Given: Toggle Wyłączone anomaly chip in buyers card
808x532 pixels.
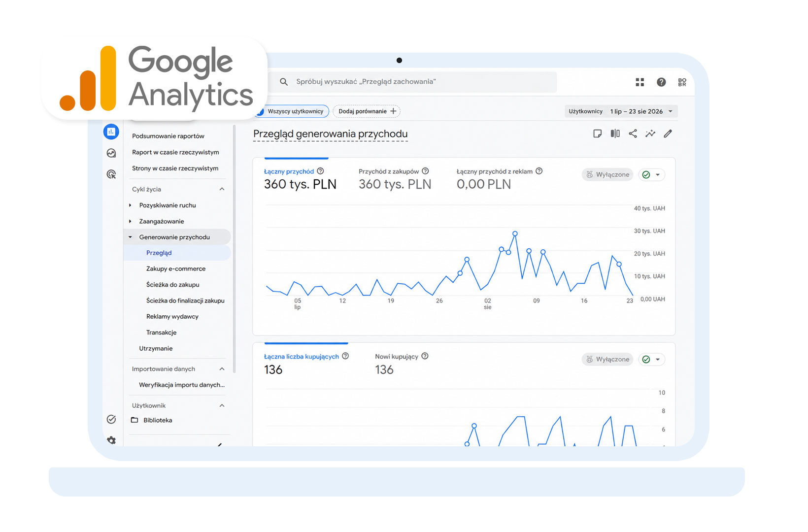Looking at the screenshot, I should 607,359.
